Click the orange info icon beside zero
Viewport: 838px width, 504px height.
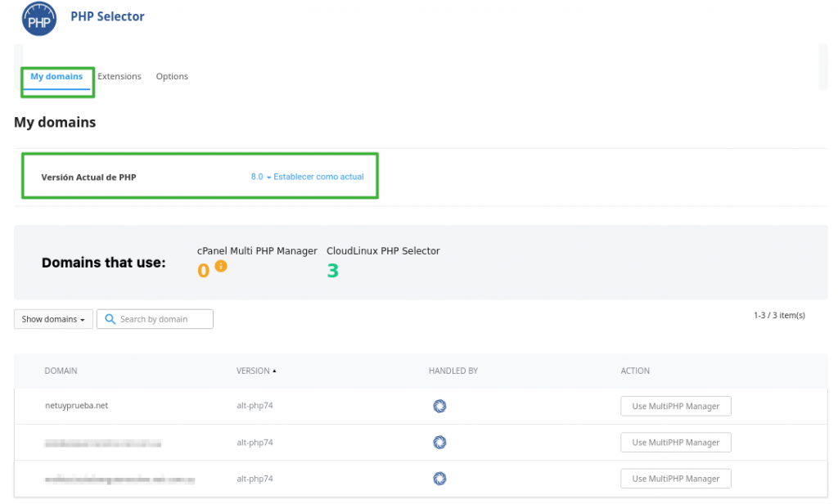coord(221,266)
